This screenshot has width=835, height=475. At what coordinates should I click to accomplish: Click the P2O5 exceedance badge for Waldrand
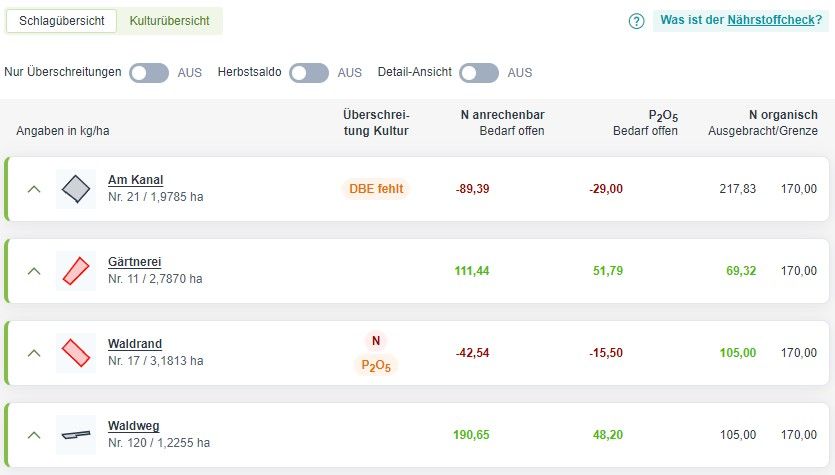click(x=376, y=365)
